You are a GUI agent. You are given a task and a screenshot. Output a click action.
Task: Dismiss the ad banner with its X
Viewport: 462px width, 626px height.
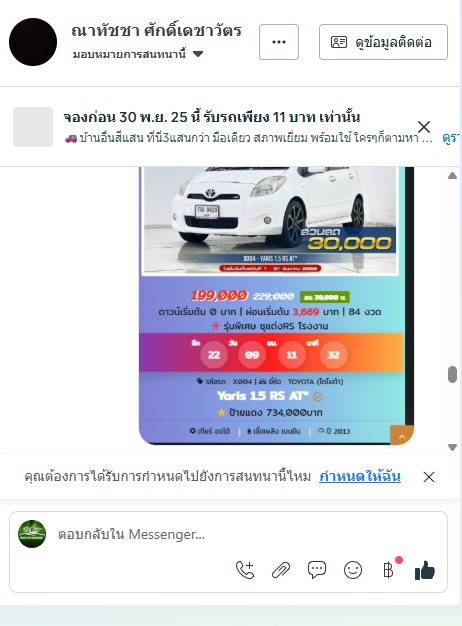(424, 127)
